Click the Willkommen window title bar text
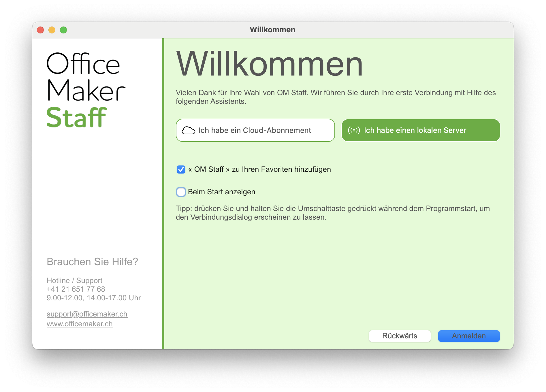546x392 pixels. pos(272,30)
